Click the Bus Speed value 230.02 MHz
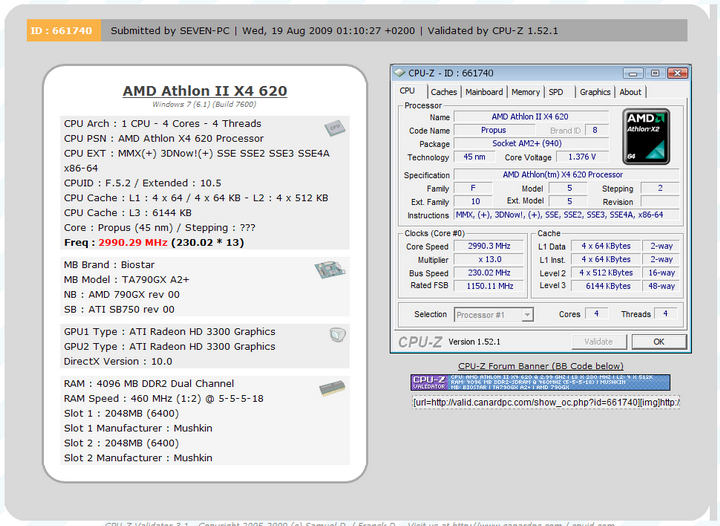 pyautogui.click(x=489, y=273)
